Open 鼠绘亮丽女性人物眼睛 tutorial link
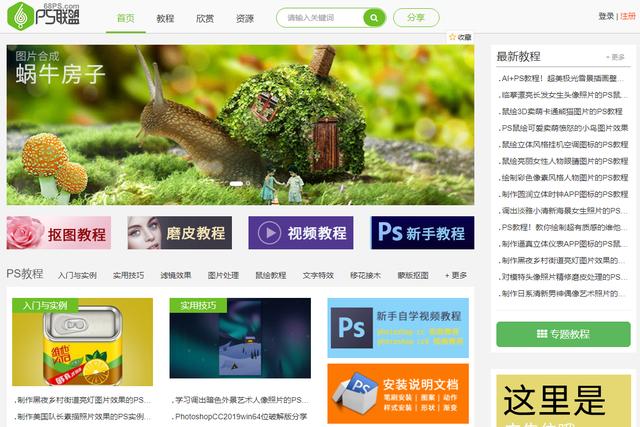Image resolution: width=640 pixels, height=427 pixels. (x=563, y=161)
